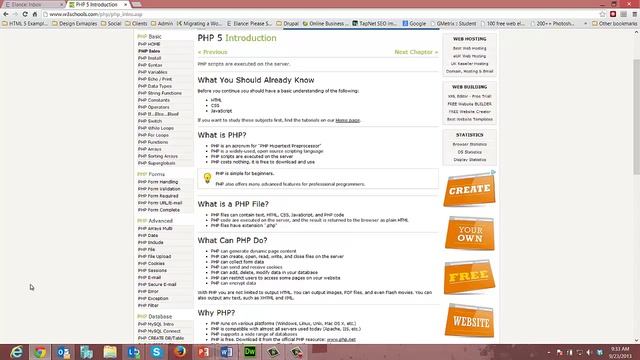Viewport: 640px width, 360px height.
Task: Open Outlook from the taskbar
Action: pos(63,352)
